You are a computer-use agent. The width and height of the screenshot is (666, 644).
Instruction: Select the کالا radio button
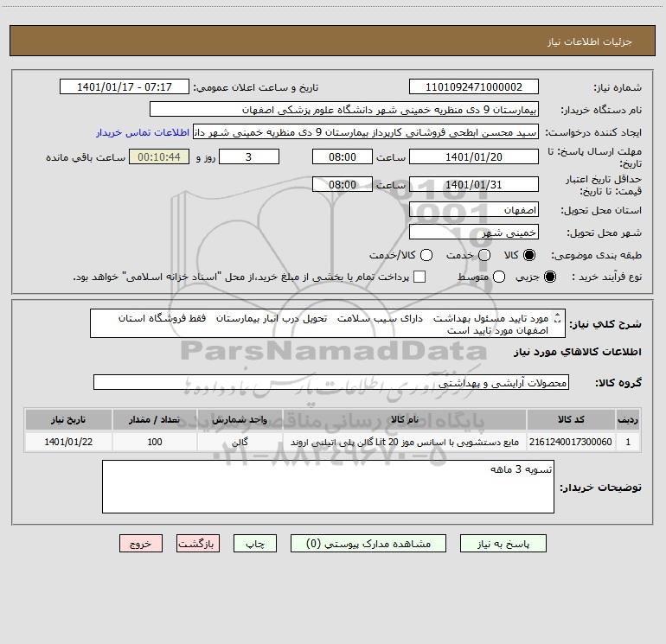tap(528, 255)
